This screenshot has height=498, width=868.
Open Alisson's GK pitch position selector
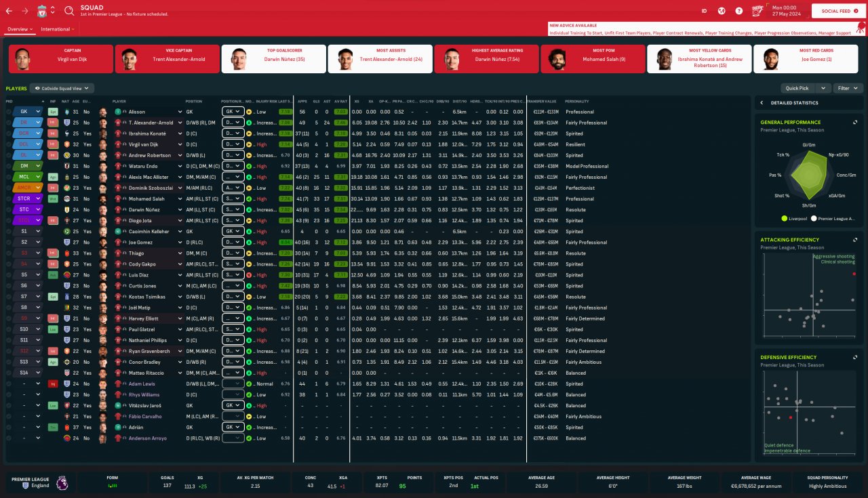point(28,112)
